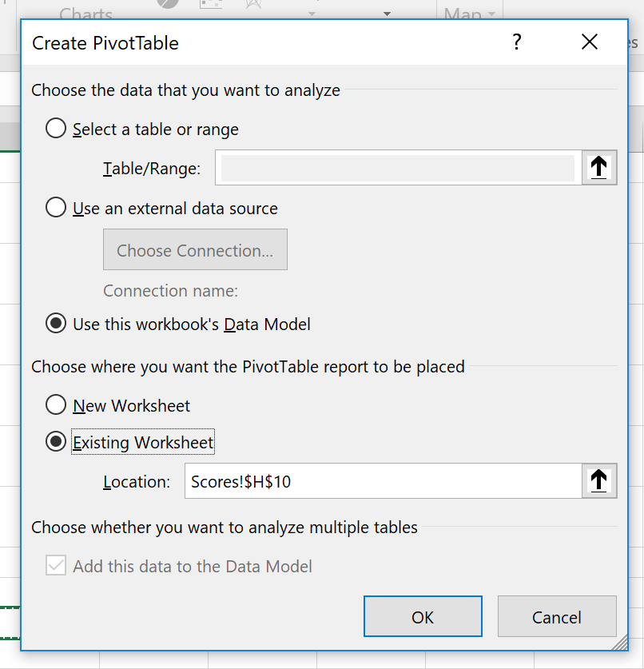Click the Table/Range collapse dialog arrow icon
This screenshot has width=644, height=669.
point(599,167)
